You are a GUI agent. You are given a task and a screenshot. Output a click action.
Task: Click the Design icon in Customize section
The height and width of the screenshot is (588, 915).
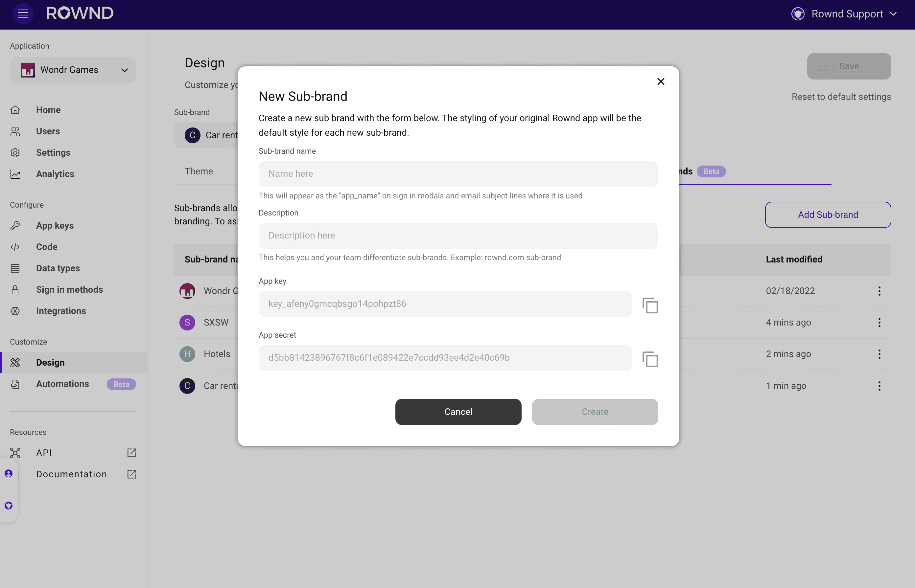pos(15,363)
